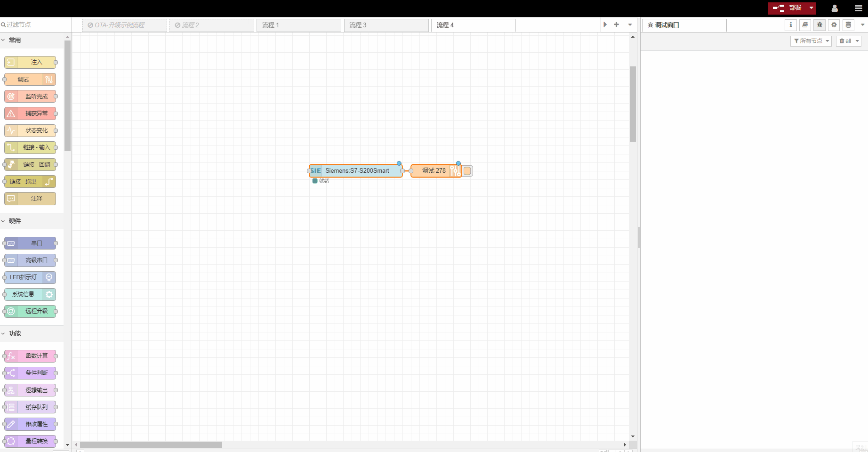The image size is (868, 452).
Task: Click the 部署 deploy button
Action: (788, 8)
